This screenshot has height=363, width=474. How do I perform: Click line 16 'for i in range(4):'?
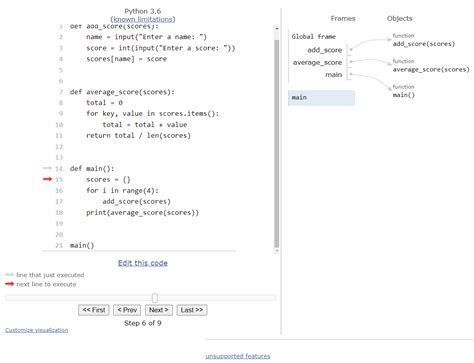(122, 191)
